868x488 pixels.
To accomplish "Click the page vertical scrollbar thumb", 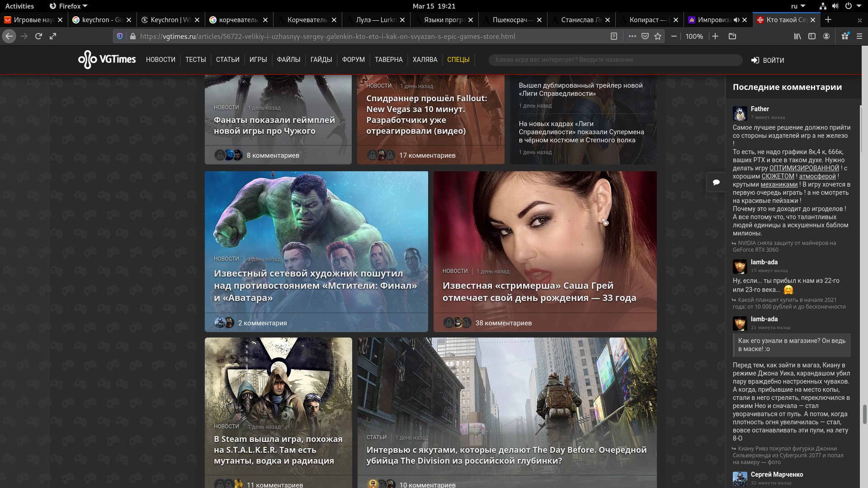I will (864, 414).
